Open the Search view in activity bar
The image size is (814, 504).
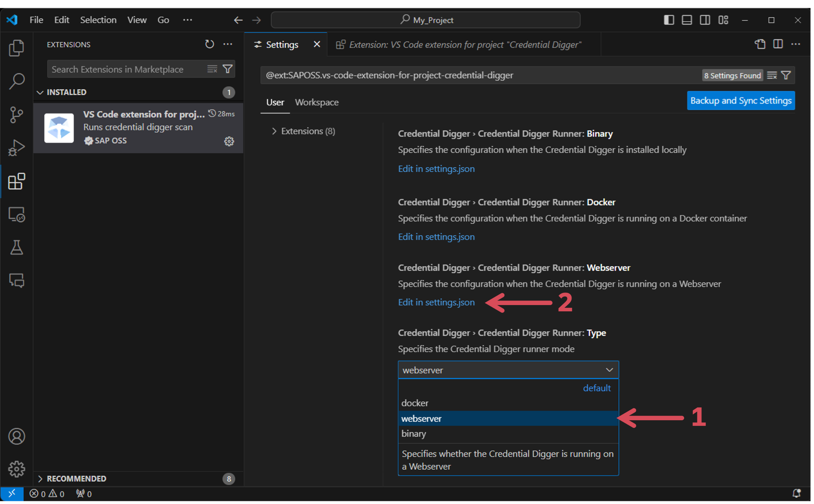coord(16,81)
